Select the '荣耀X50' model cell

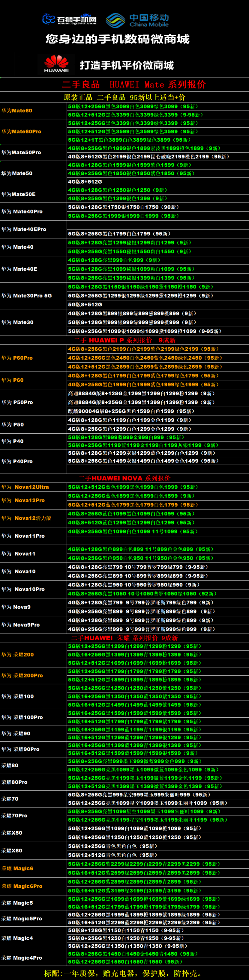34,833
